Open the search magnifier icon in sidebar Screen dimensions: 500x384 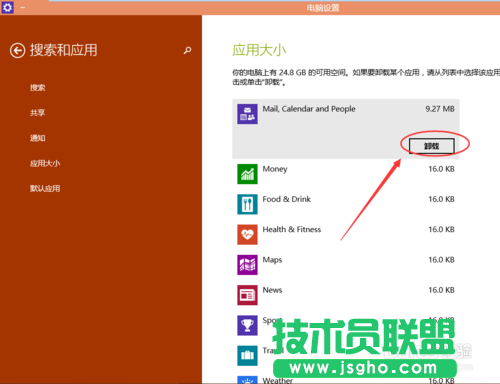pos(187,50)
